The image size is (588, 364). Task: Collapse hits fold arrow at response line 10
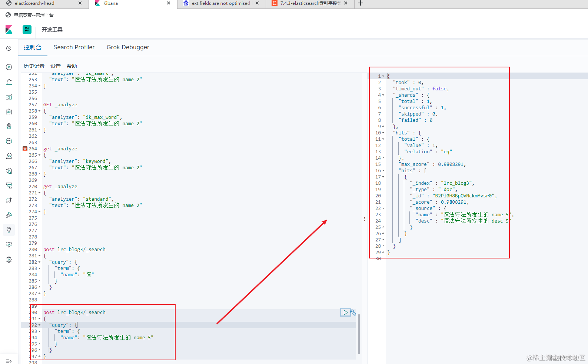[383, 133]
